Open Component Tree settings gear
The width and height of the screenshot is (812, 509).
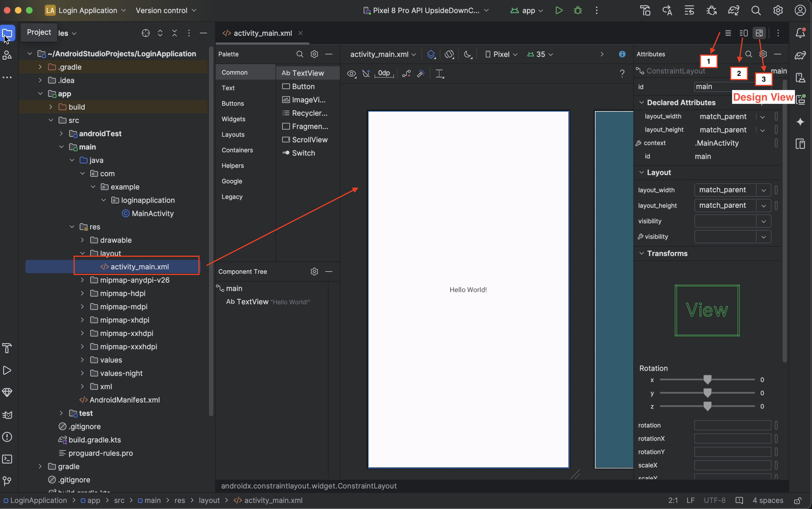click(314, 272)
